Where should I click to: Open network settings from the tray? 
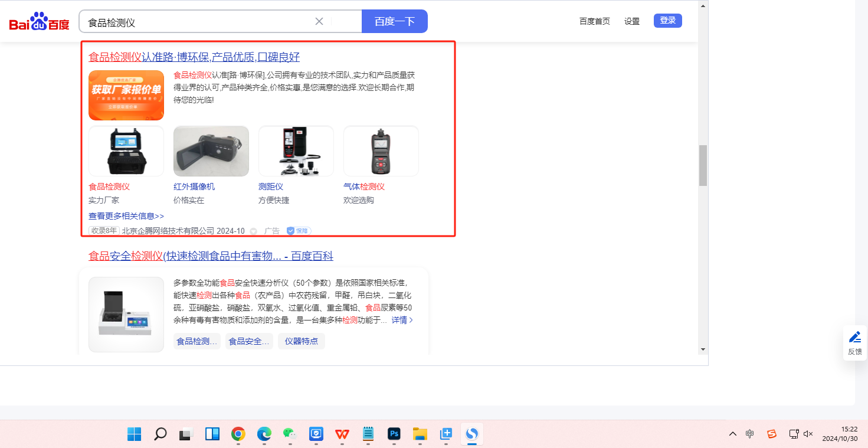pos(794,434)
